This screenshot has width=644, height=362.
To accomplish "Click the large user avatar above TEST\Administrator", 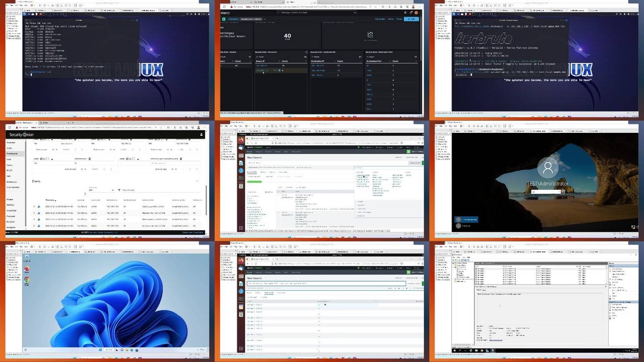I will pyautogui.click(x=547, y=168).
